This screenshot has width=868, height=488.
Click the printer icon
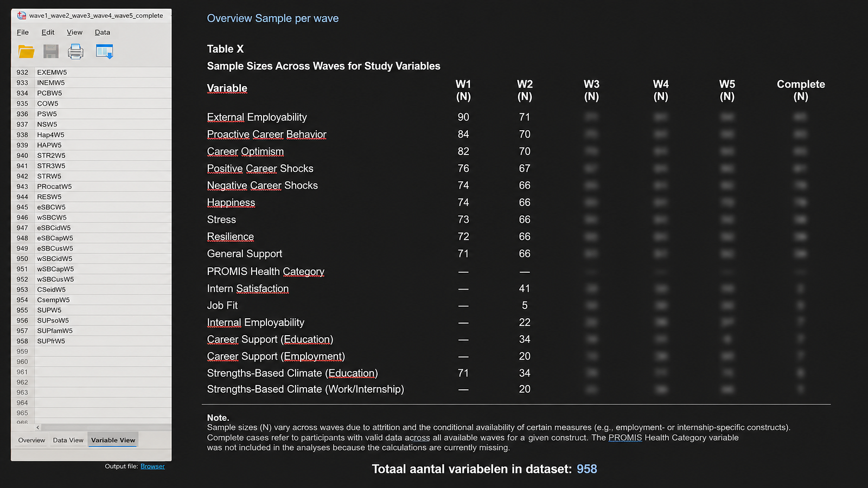coord(75,52)
